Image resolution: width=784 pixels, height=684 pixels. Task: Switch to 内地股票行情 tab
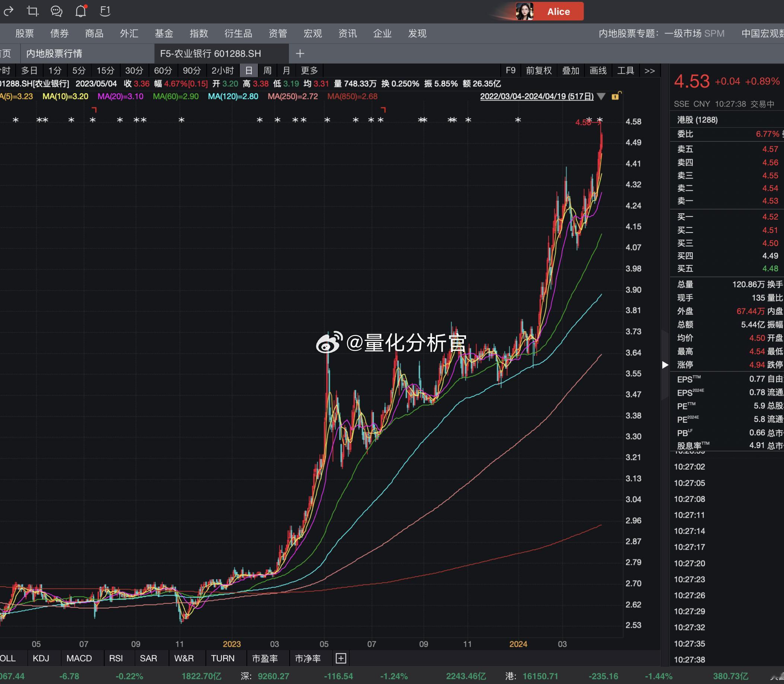[x=87, y=54]
